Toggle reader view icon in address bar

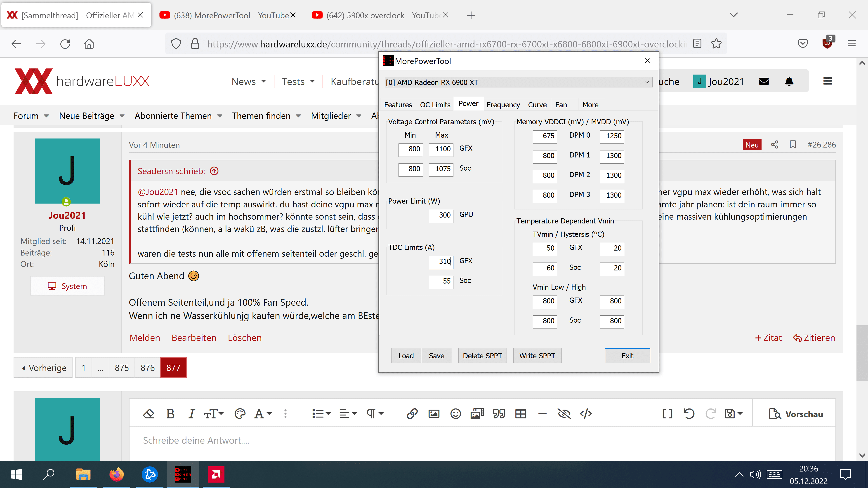(697, 44)
